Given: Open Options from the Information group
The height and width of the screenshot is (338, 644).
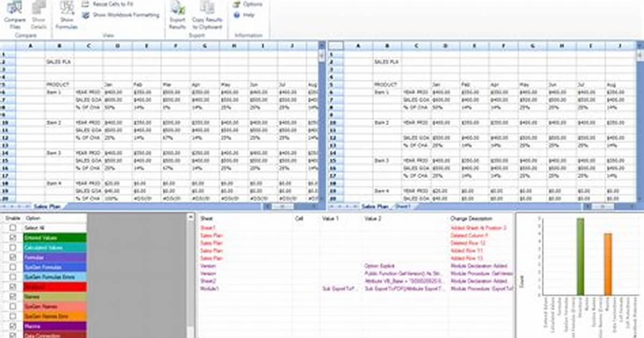Looking at the screenshot, I should point(248,4).
